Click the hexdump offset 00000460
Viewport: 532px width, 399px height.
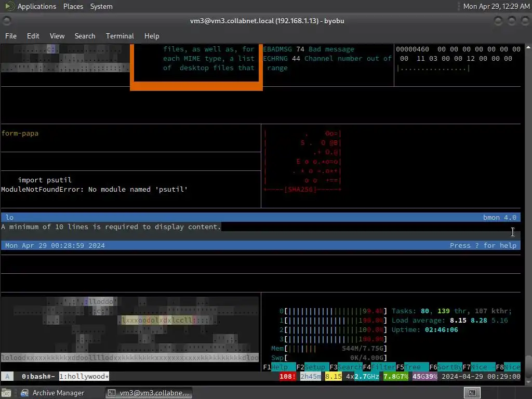(x=412, y=49)
